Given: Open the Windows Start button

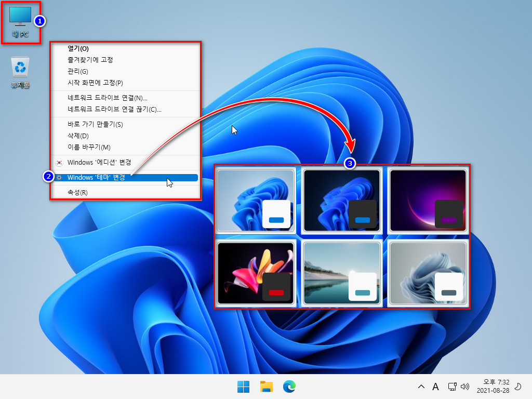Looking at the screenshot, I should tap(243, 387).
